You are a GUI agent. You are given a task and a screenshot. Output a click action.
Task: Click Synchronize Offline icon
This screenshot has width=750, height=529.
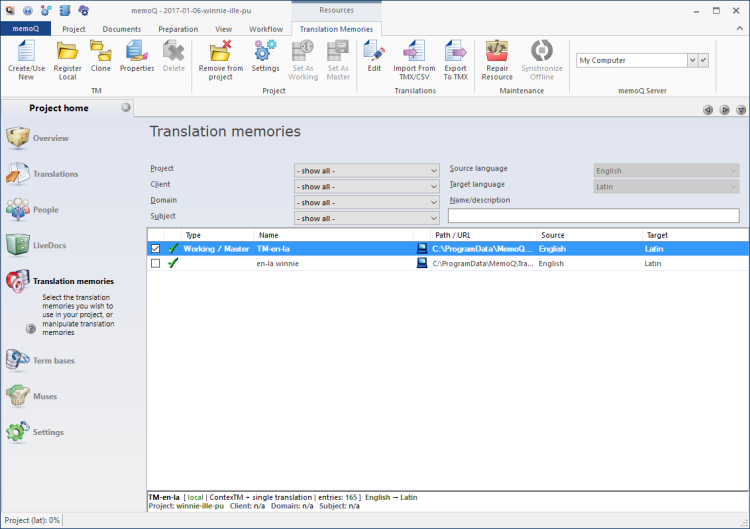click(x=541, y=60)
